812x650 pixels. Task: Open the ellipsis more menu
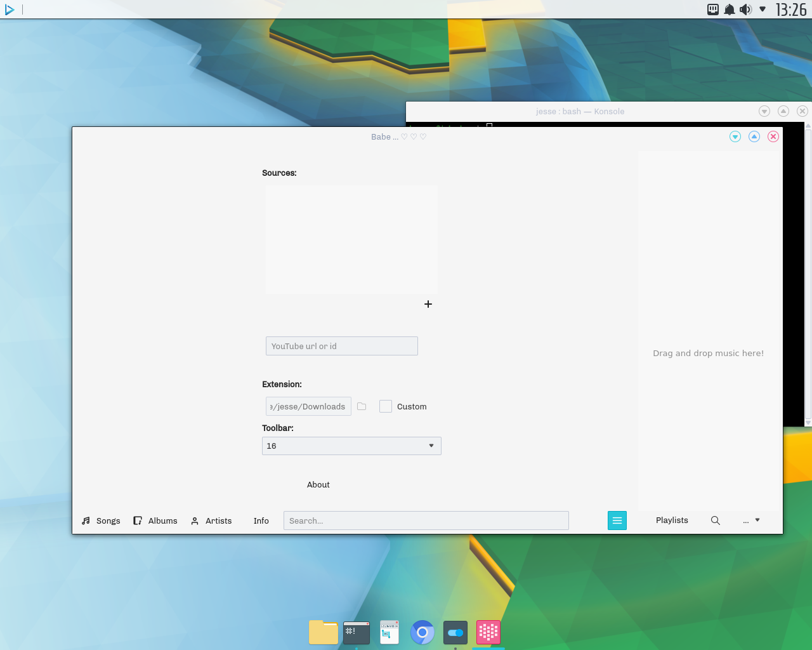coord(751,521)
